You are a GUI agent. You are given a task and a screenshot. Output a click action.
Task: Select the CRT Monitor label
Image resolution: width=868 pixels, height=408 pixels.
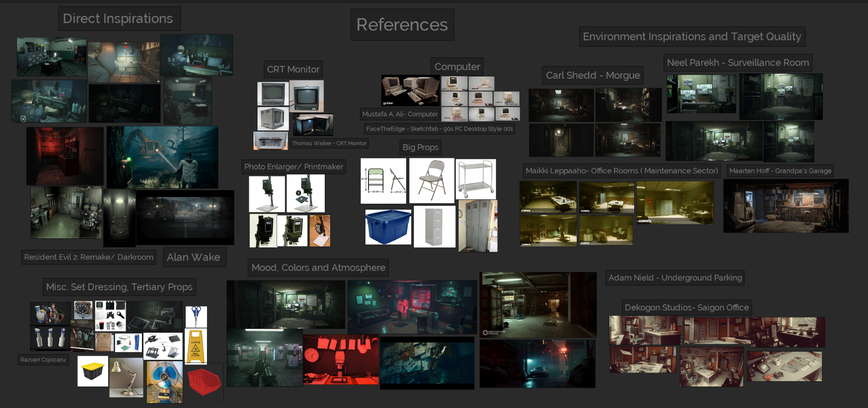pos(293,70)
